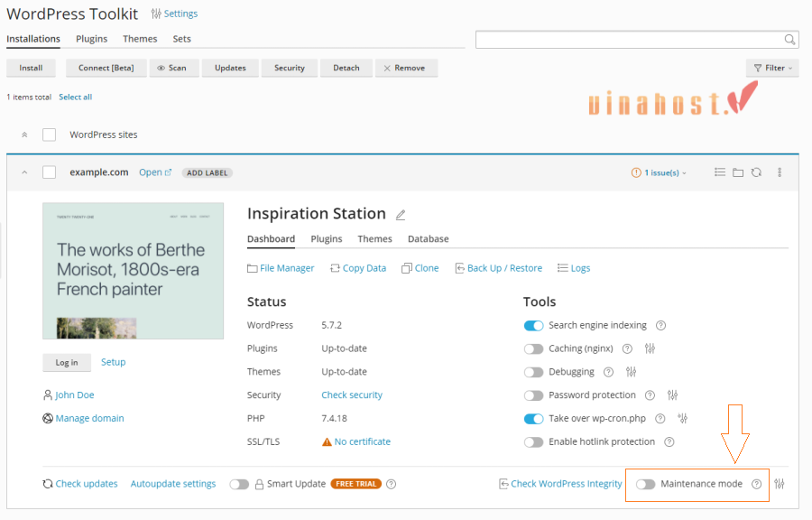Click the ADD LABEL tag
The height and width of the screenshot is (520, 812).
click(208, 173)
